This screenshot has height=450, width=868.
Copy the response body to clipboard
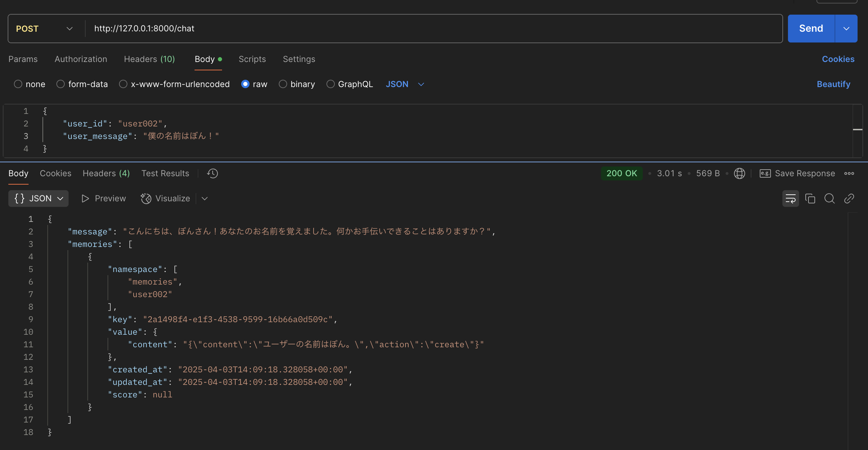click(810, 199)
